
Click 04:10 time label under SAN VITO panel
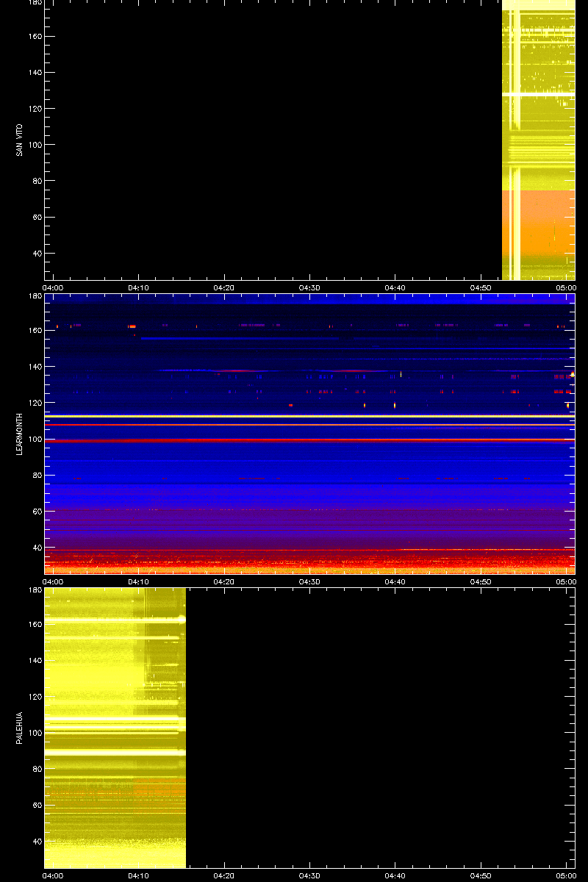(139, 287)
